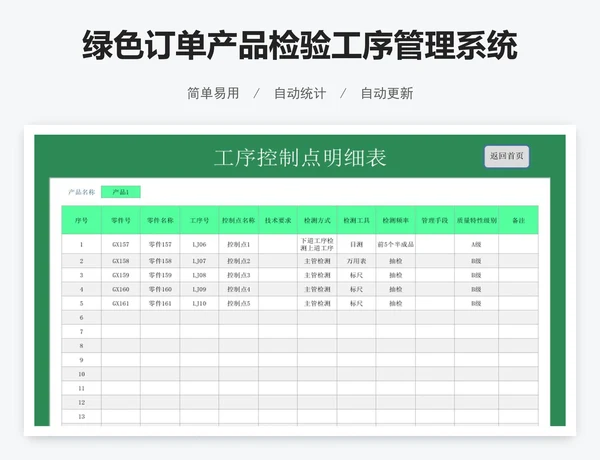Click the 检测频率 column header
This screenshot has height=460, width=600.
(396, 220)
